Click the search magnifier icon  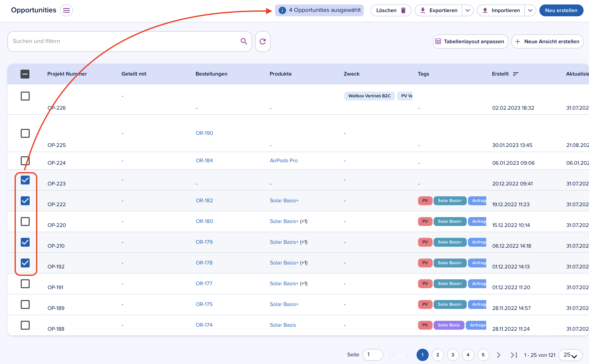(244, 41)
